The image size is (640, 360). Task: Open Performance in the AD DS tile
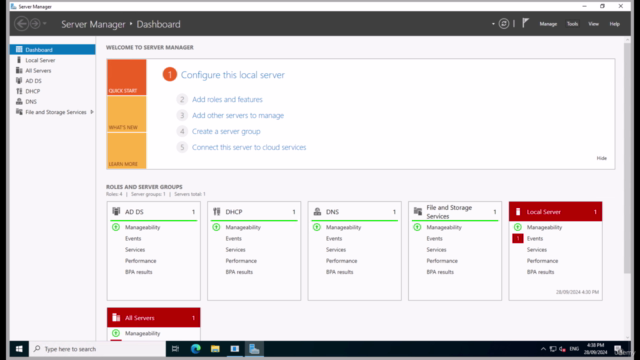point(140,260)
